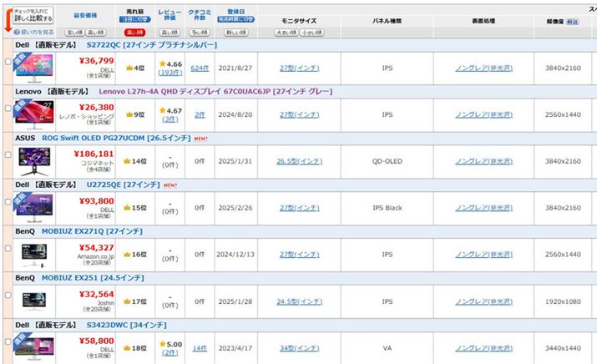Sort by lowest price using 安い順
Image resolution: width=597 pixels, height=364 pixels.
click(73, 32)
